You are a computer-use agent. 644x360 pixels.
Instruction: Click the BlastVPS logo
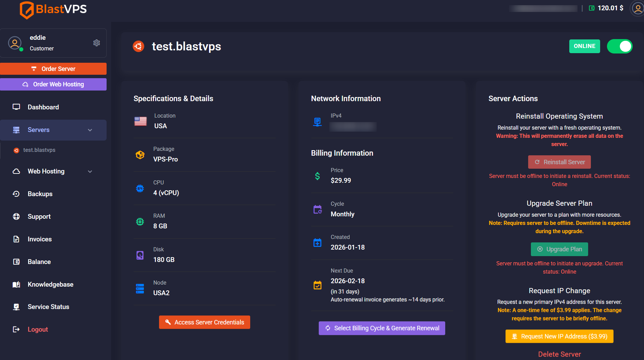pyautogui.click(x=53, y=10)
